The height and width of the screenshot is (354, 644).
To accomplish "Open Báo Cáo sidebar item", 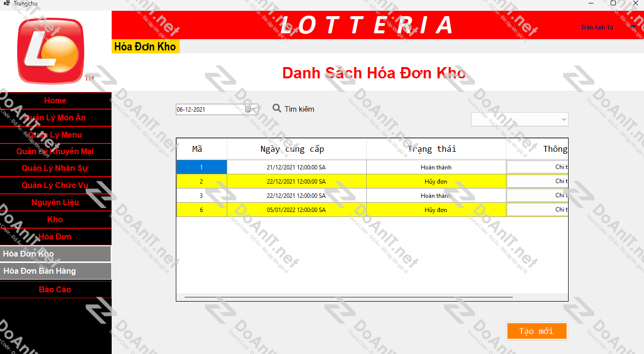I will (x=55, y=289).
